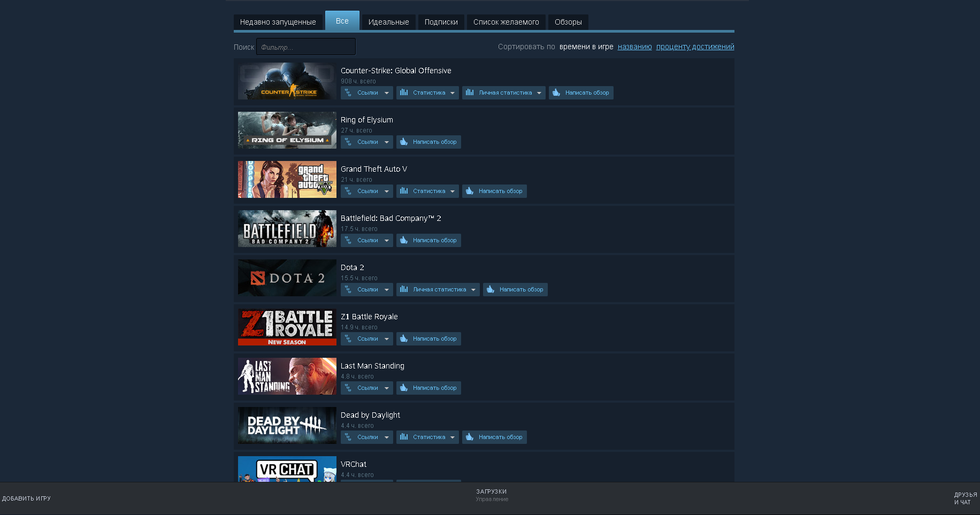Click the Battlefield Bad Company 2 thumbnail
Image resolution: width=980 pixels, height=515 pixels.
[287, 228]
